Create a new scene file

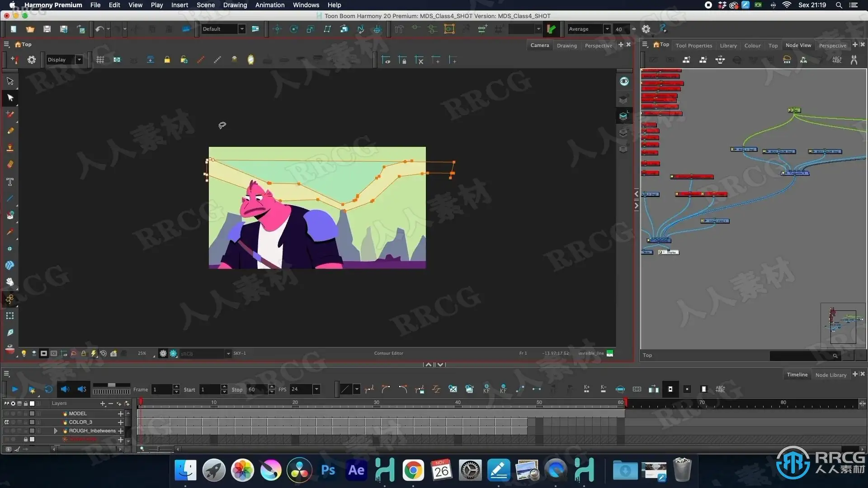point(14,29)
